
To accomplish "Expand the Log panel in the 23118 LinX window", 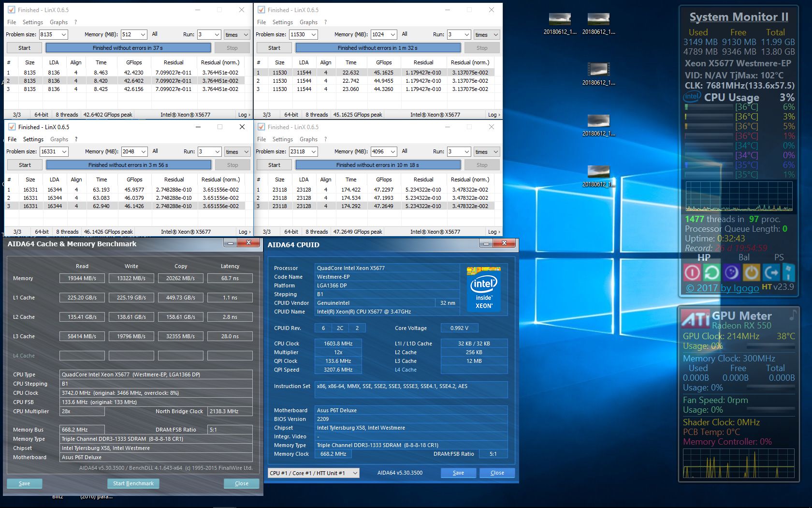I will pyautogui.click(x=493, y=232).
